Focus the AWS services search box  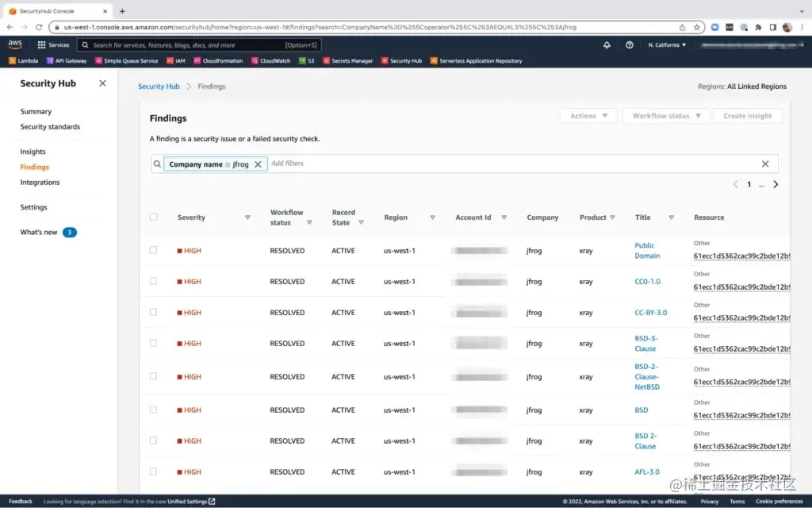[199, 45]
